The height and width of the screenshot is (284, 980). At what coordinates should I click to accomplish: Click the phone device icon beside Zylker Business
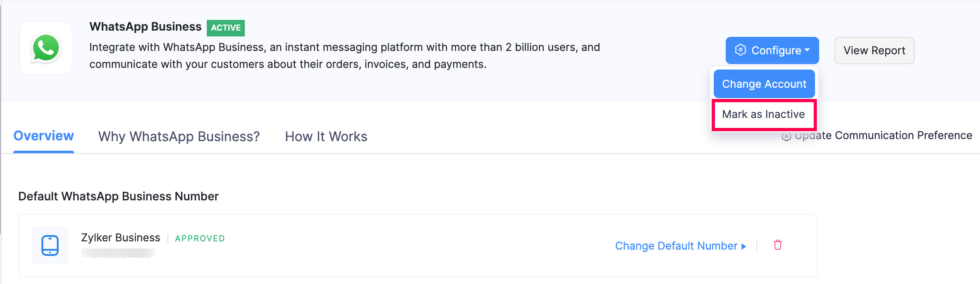[50, 245]
